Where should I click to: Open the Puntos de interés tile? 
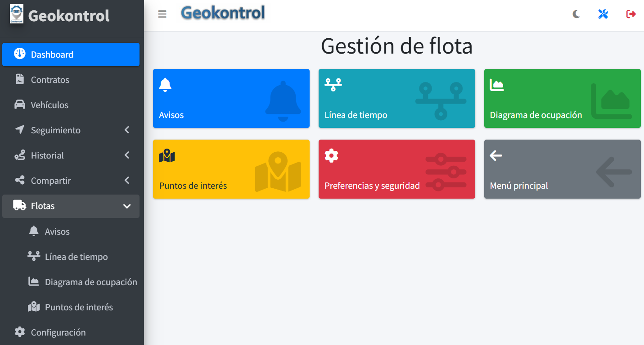point(231,169)
